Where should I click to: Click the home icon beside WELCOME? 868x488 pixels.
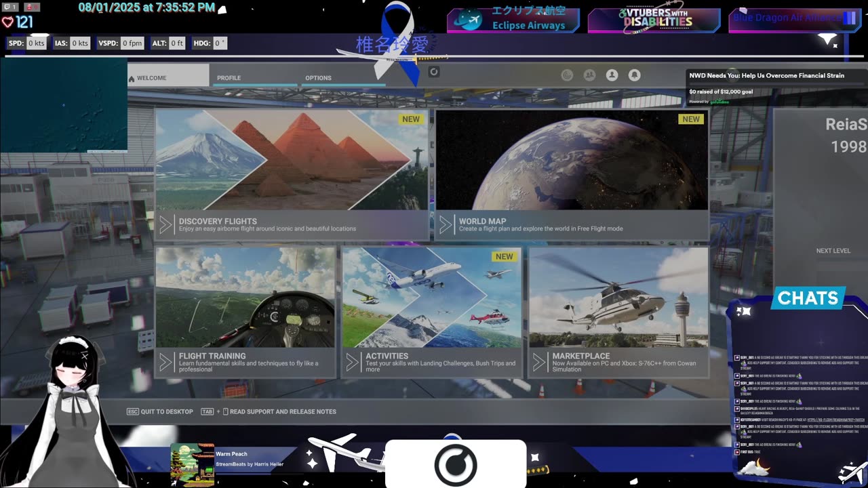coord(132,78)
